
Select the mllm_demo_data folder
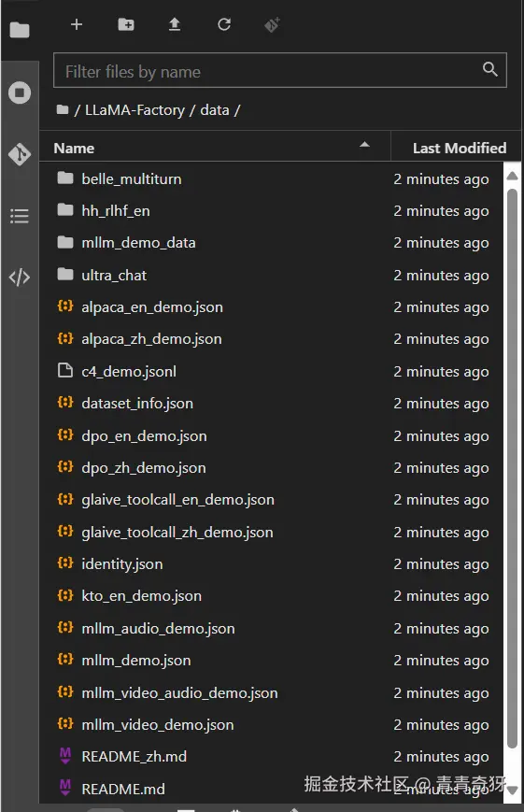tap(271, 243)
